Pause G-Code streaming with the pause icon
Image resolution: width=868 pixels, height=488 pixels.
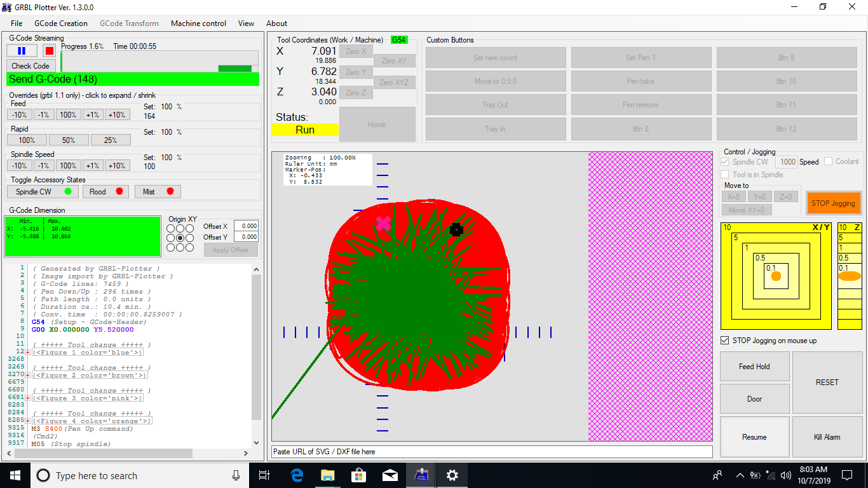[22, 51]
